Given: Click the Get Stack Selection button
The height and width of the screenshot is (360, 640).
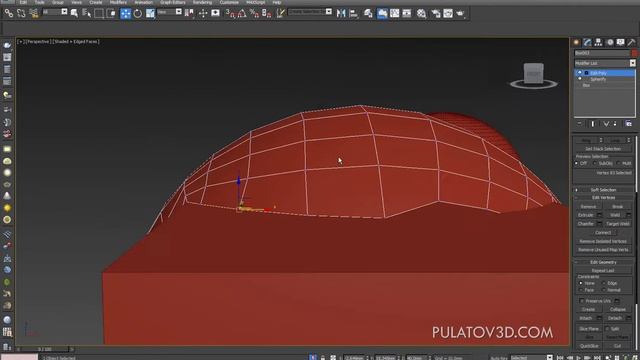Looking at the screenshot, I should coord(603,149).
